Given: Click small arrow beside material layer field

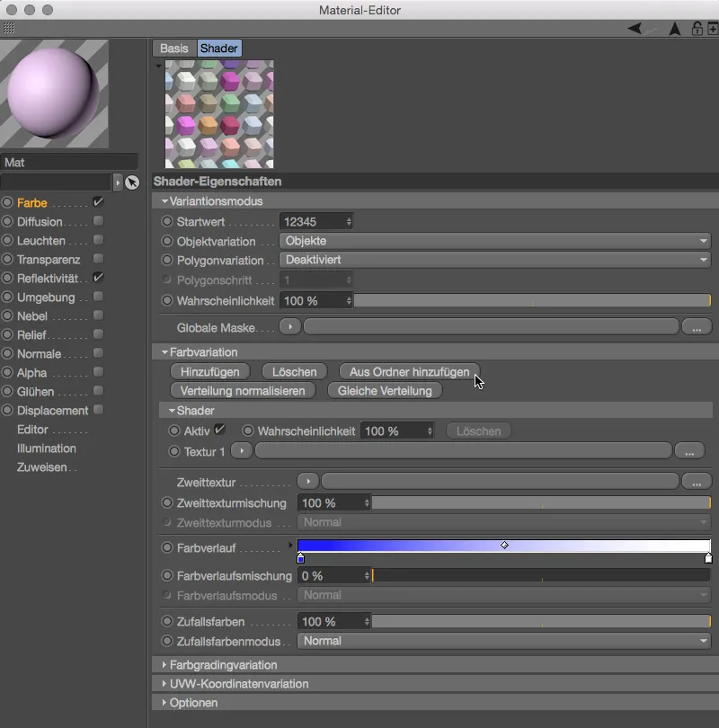Looking at the screenshot, I should [x=118, y=182].
